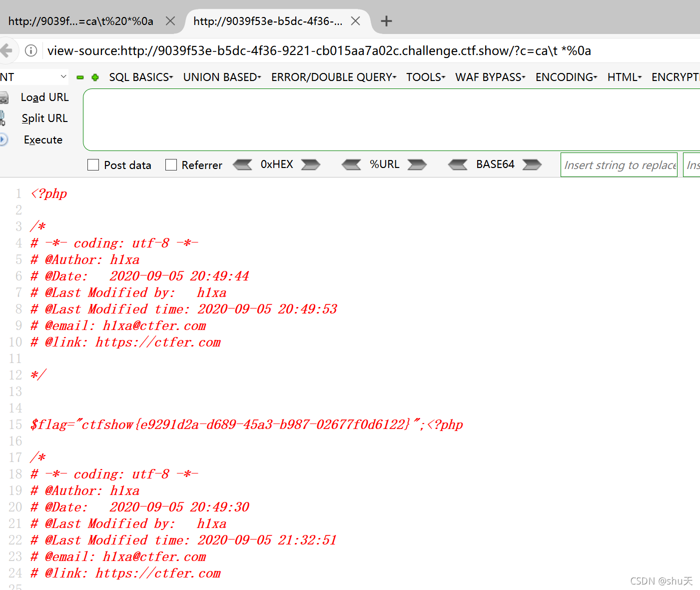Select the second tab http://9039f53e-b5dc-4f36
700x590 pixels.
[268, 21]
